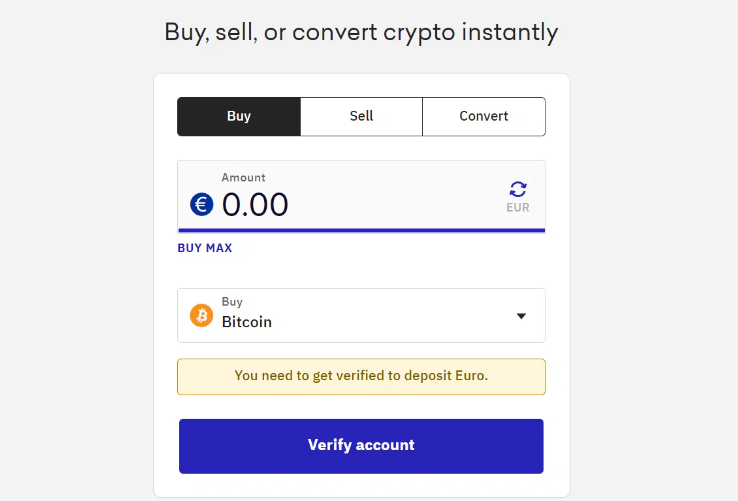Click the currency swap arrows icon
This screenshot has height=501, width=738.
[x=518, y=189]
